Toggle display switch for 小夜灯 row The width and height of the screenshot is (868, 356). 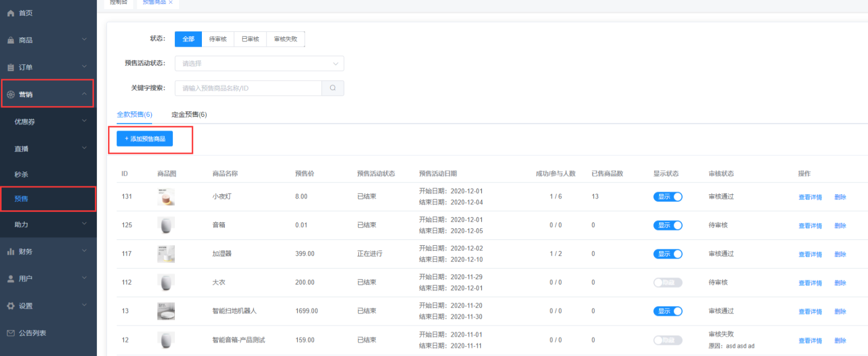pos(667,197)
